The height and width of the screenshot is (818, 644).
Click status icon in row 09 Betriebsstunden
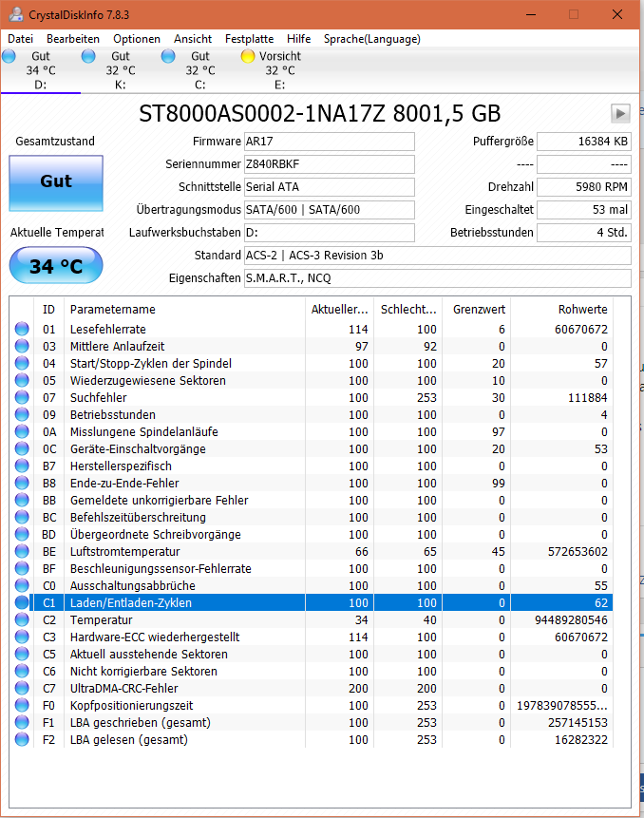22,415
